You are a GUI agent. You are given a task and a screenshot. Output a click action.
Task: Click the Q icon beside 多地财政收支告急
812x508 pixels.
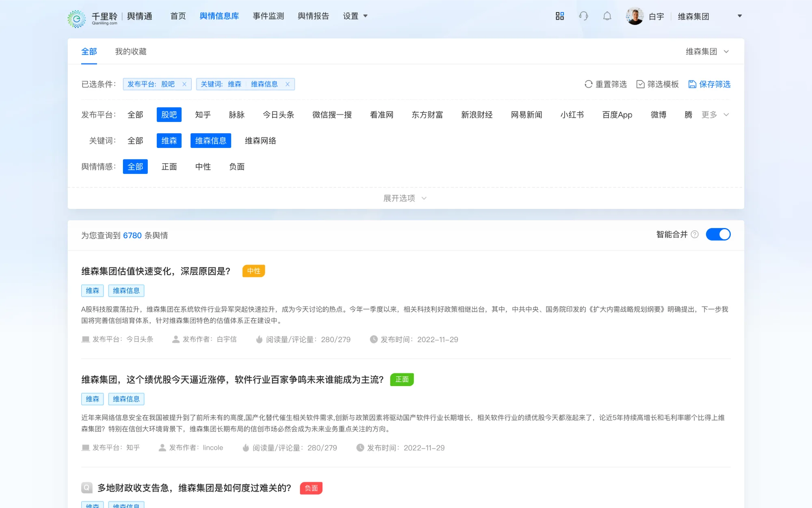[x=87, y=488]
